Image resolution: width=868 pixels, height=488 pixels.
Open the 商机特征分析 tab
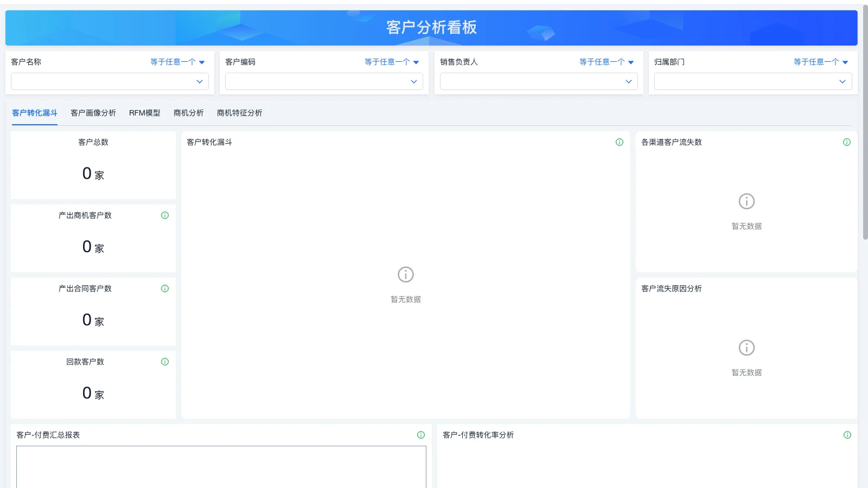point(240,113)
